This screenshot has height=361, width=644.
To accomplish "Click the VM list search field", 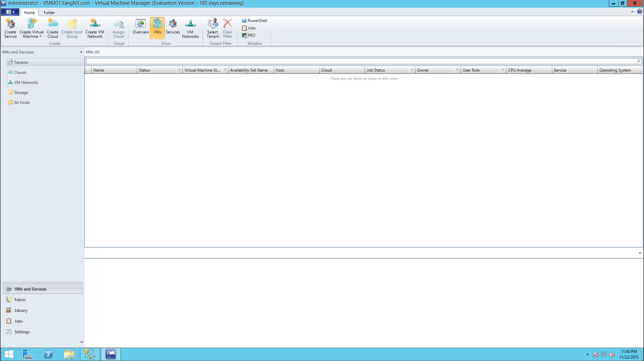I will (x=361, y=61).
